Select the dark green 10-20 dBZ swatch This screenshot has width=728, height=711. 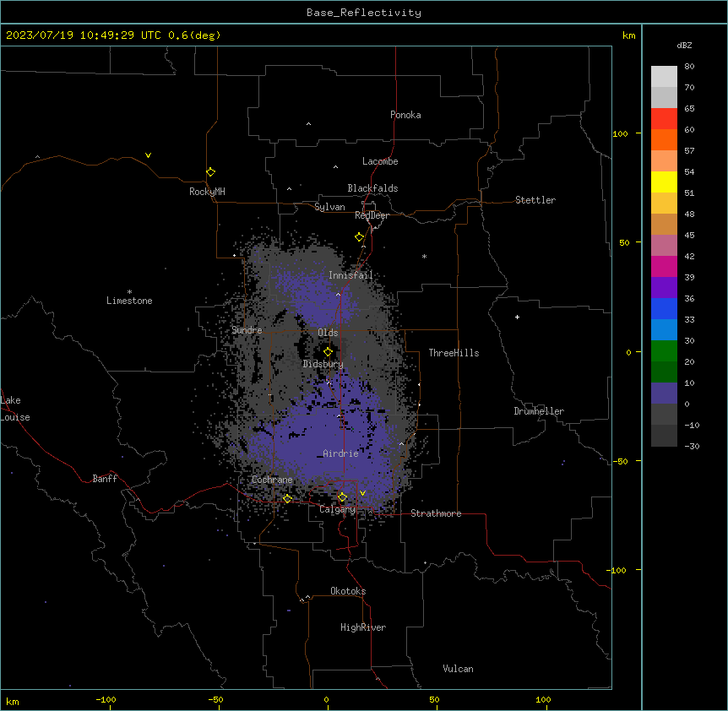click(664, 372)
